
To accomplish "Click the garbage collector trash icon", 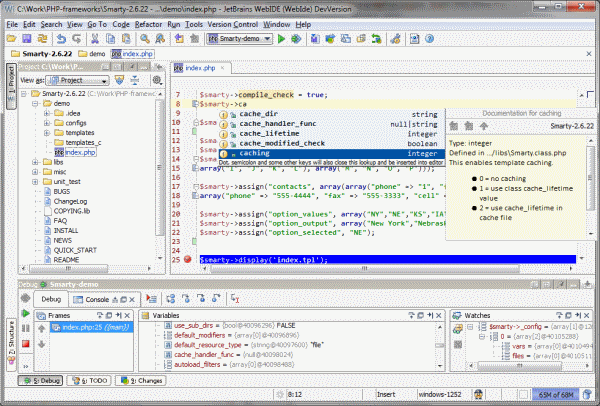I will click(588, 394).
